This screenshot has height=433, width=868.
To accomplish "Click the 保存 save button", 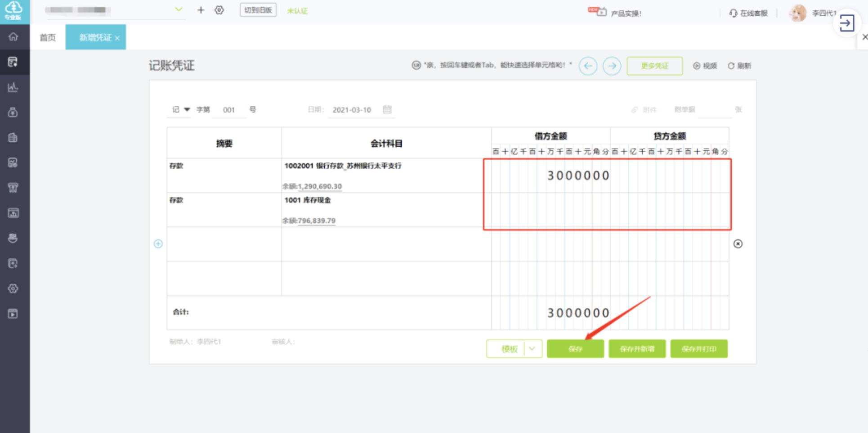I will 575,349.
